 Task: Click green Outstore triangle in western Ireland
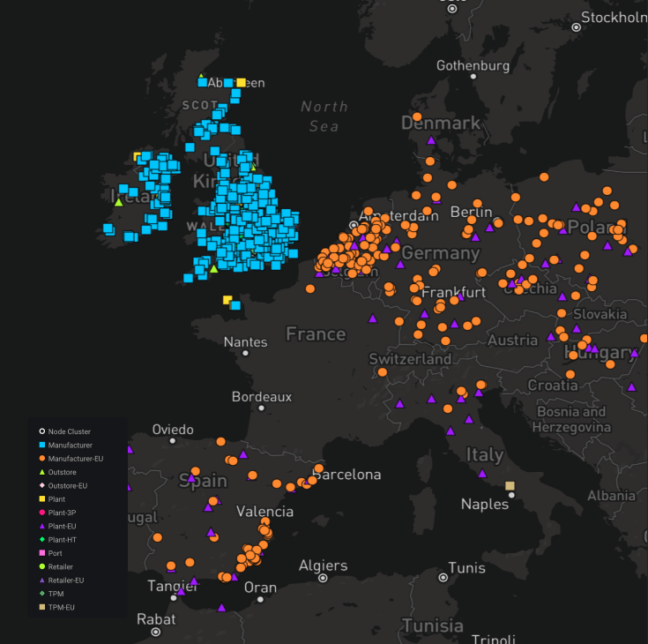point(118,202)
